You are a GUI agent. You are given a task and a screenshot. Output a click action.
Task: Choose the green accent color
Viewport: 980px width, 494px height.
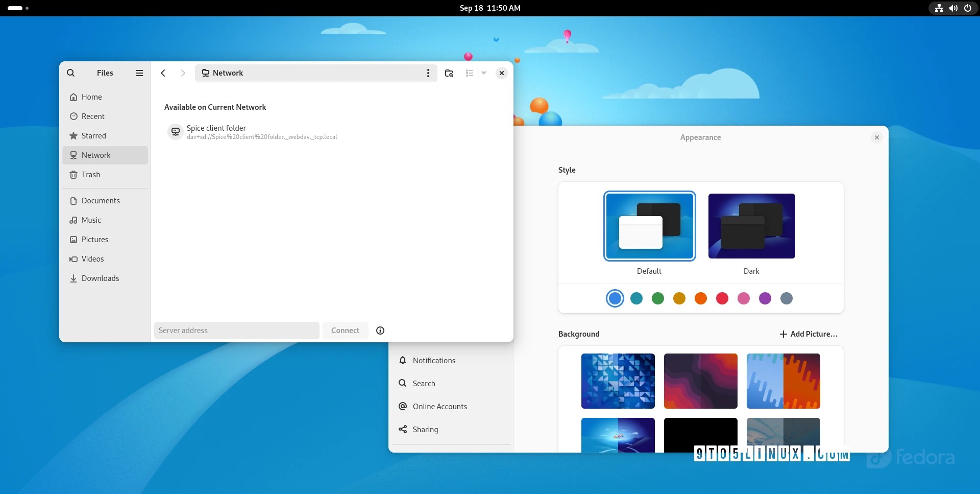[x=658, y=298]
